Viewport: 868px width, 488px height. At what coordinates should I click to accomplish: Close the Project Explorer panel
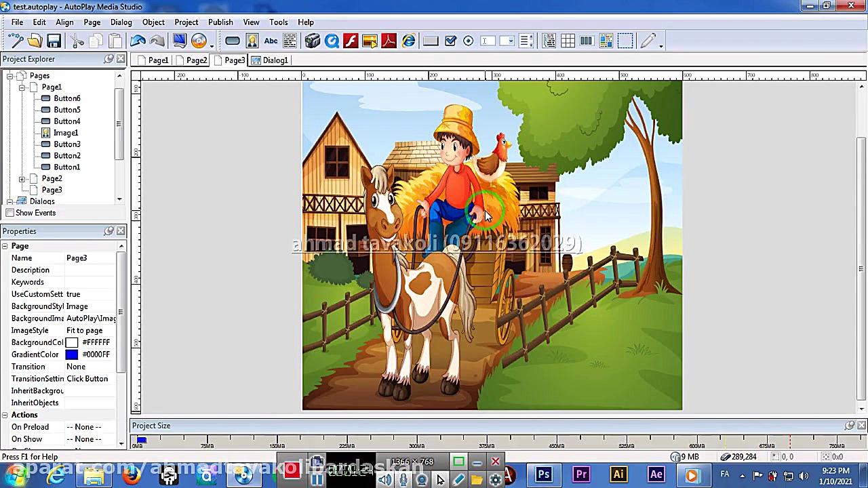coord(121,59)
